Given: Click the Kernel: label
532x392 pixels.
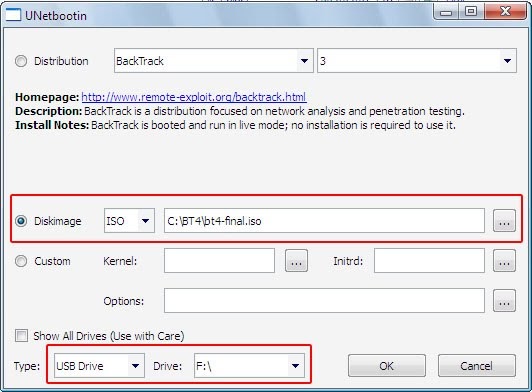Looking at the screenshot, I should pyautogui.click(x=120, y=261).
